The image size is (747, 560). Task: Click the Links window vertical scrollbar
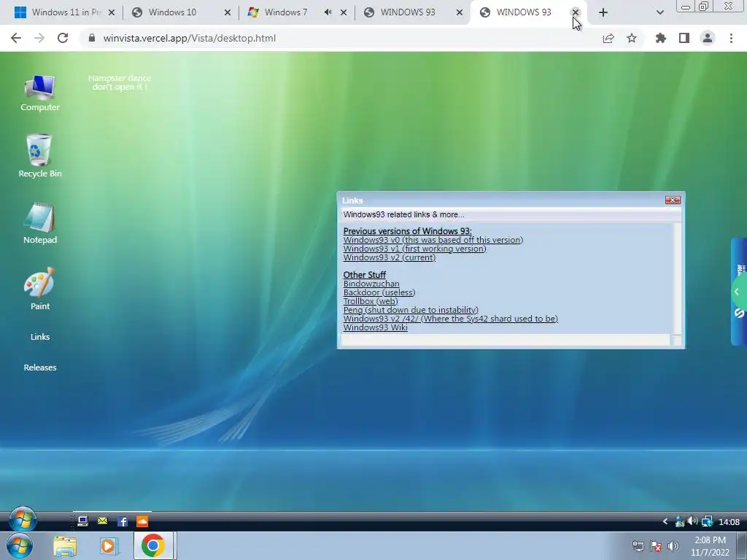point(677,278)
